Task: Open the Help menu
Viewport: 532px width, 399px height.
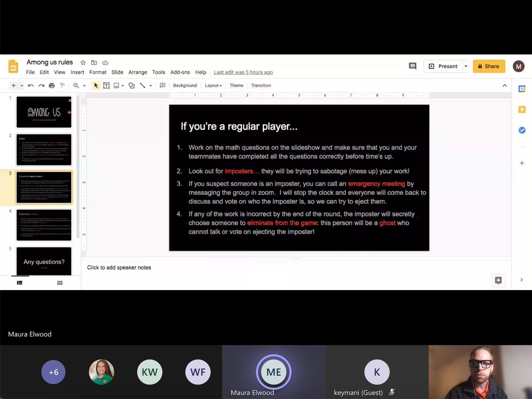Action: point(201,72)
